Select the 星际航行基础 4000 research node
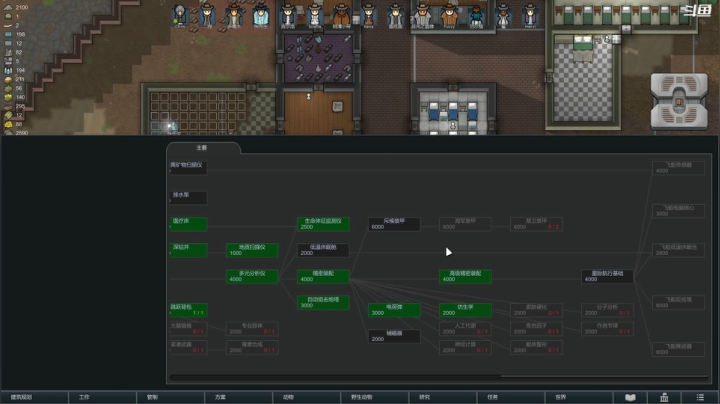The height and width of the screenshot is (404, 720). (607, 276)
